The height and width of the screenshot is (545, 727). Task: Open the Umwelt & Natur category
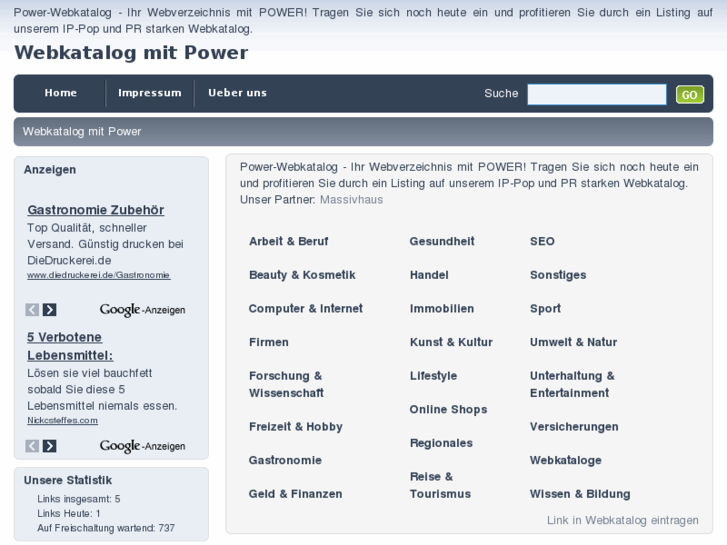574,342
